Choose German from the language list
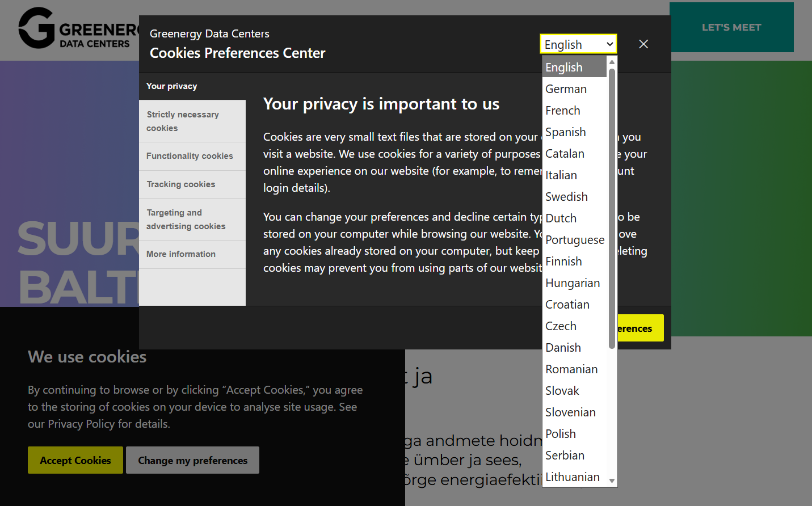Image resolution: width=812 pixels, height=506 pixels. (575, 89)
